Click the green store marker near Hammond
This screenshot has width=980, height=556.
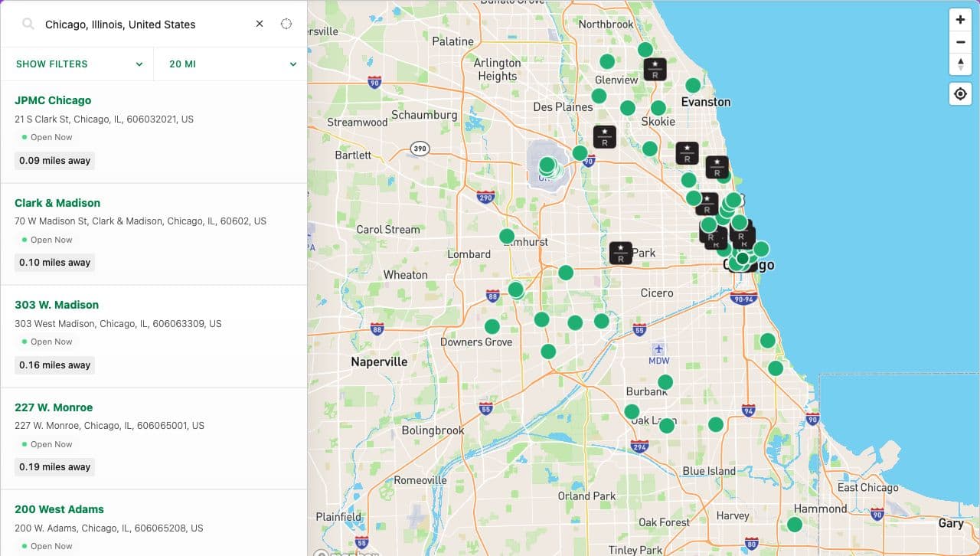coord(795,525)
